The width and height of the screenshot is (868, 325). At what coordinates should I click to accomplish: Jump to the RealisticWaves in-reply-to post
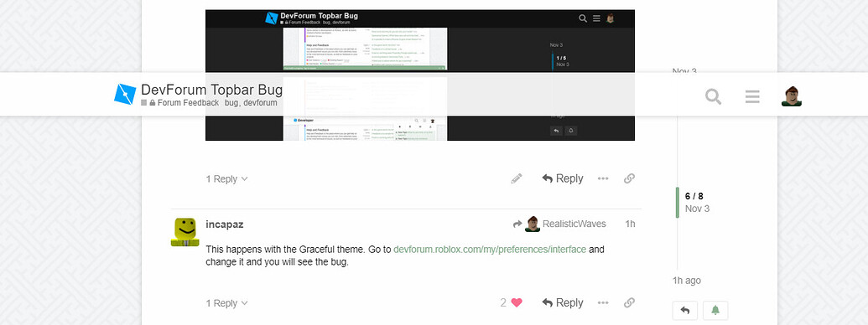pos(559,224)
